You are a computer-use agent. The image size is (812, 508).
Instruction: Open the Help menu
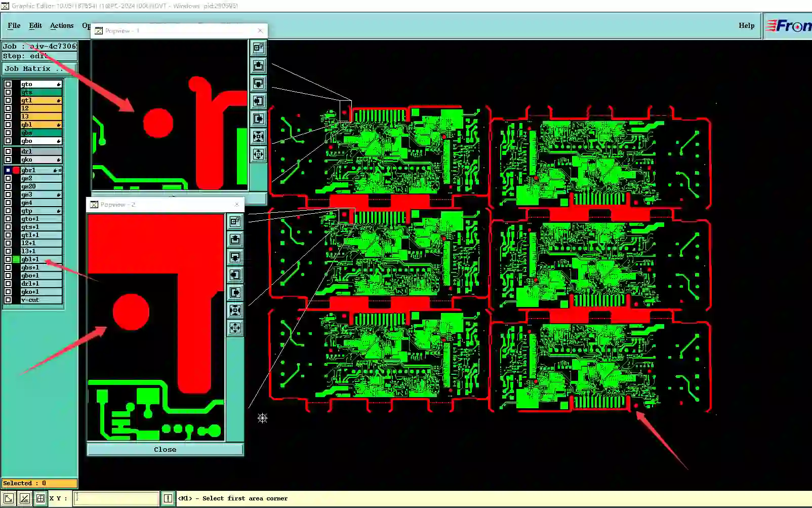[746, 25]
